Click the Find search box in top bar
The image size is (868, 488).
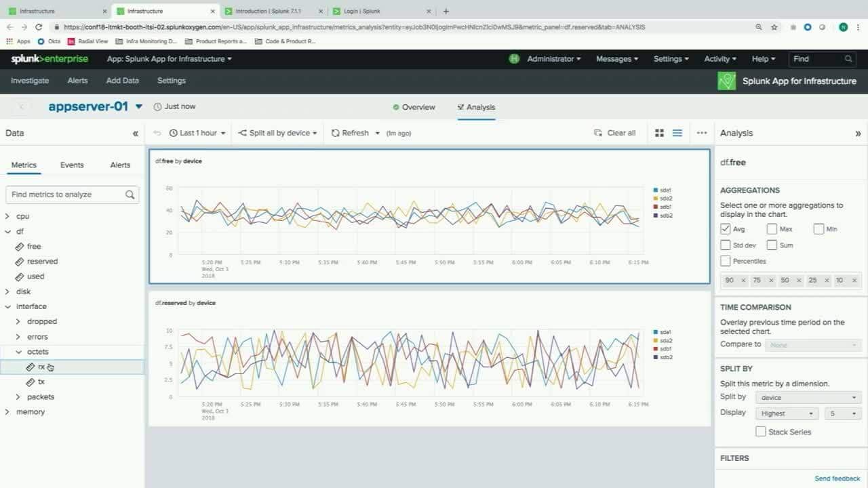823,59
